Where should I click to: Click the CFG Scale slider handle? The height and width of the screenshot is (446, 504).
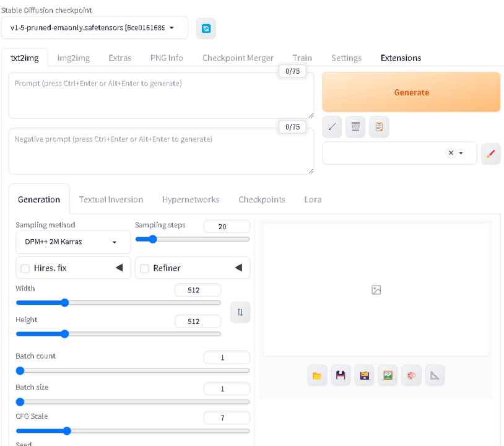67,431
